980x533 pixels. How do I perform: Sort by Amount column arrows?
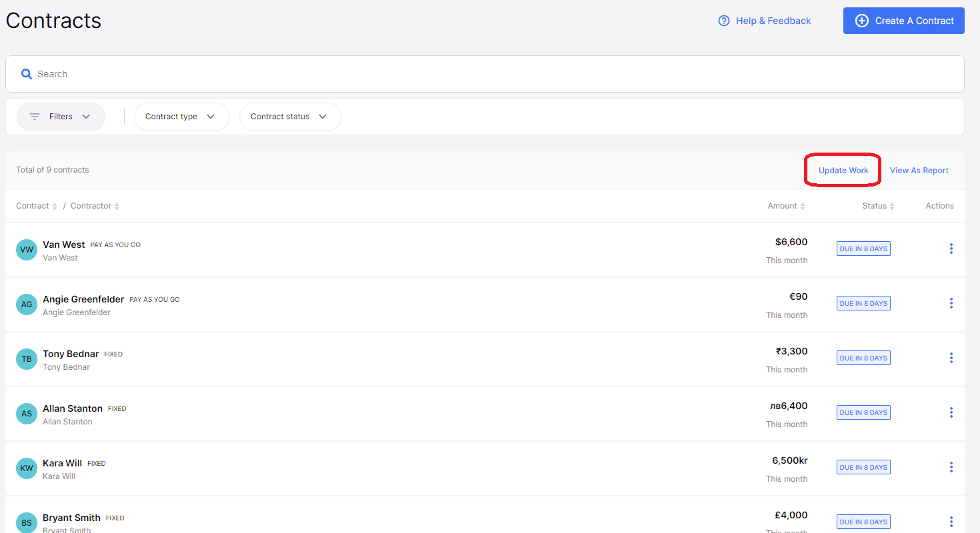(803, 207)
